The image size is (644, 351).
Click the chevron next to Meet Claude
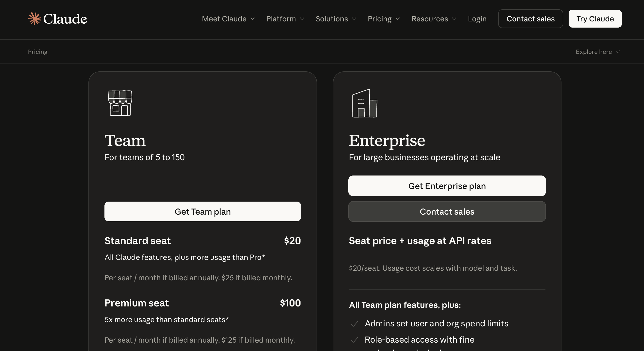253,19
